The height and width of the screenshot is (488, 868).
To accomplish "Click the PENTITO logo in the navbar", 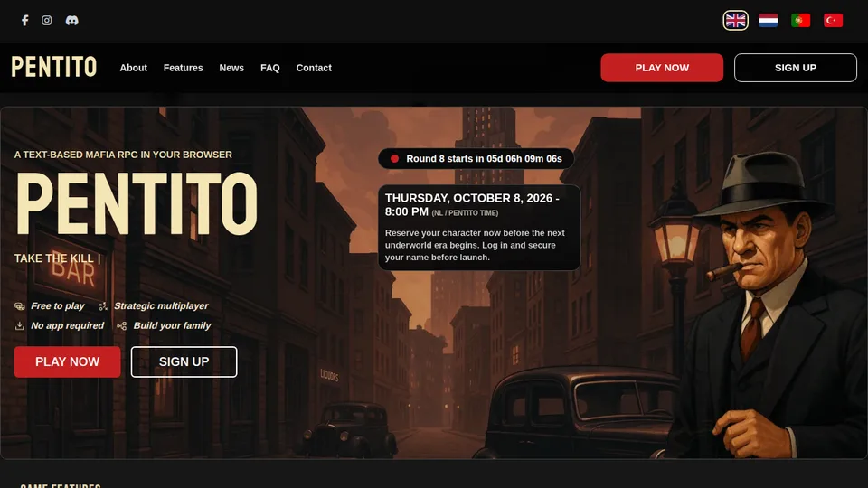I will pyautogui.click(x=54, y=68).
